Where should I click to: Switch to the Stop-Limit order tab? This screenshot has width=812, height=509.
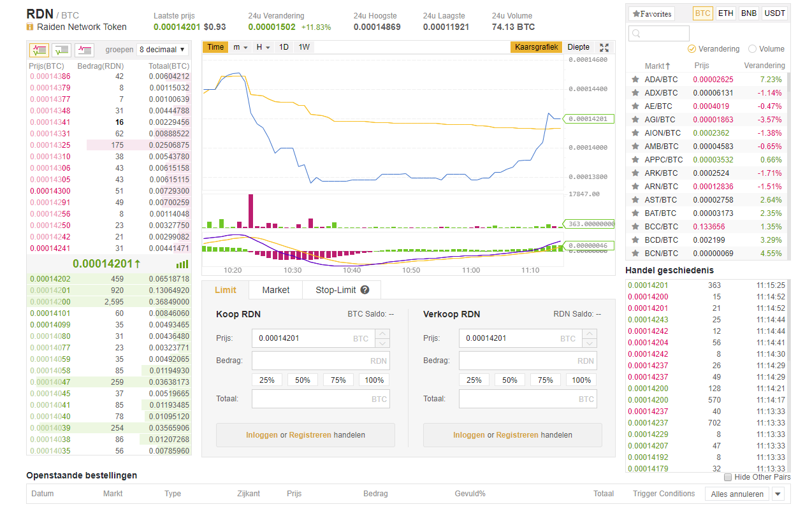342,290
